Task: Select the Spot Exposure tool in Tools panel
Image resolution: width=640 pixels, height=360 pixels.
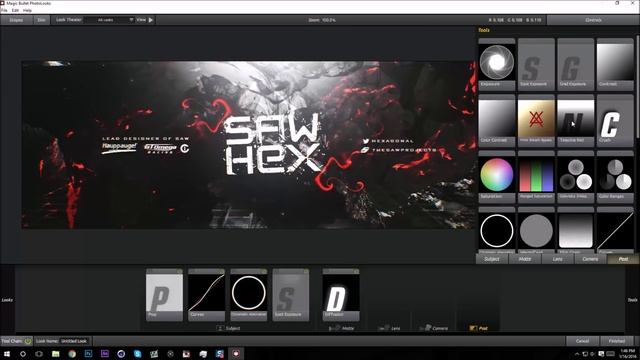Action: (536, 63)
